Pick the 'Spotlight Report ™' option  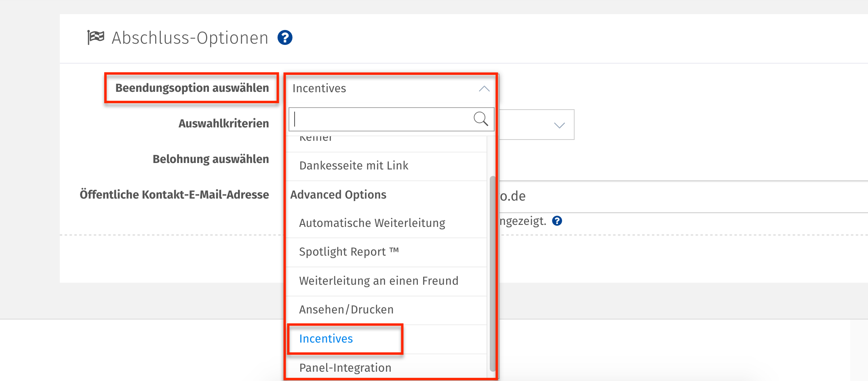tap(349, 252)
